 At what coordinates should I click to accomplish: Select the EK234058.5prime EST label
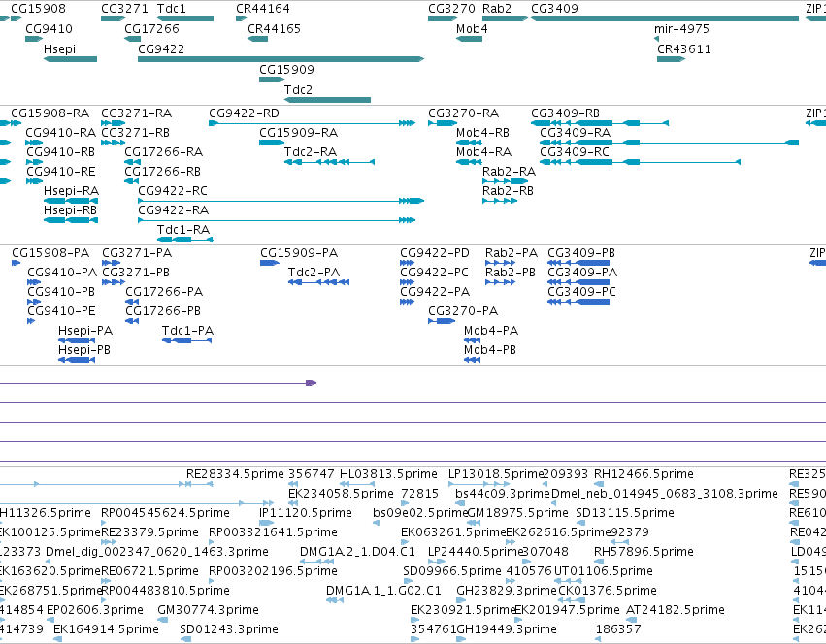(341, 494)
